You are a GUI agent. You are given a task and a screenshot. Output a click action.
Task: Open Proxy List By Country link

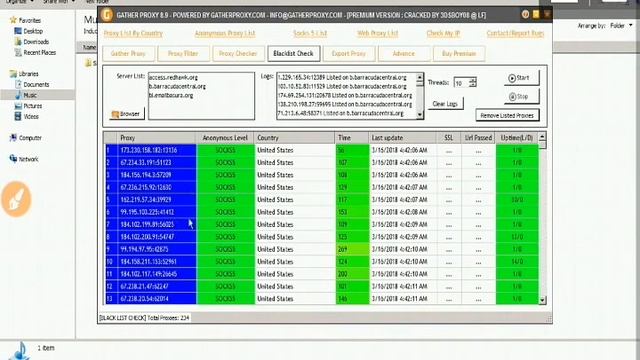133,33
